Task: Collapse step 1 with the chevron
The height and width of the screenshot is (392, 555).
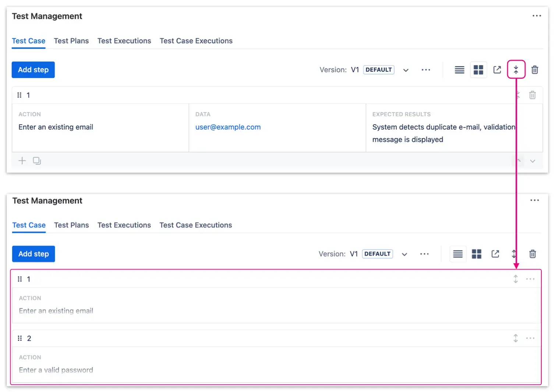Action: pyautogui.click(x=518, y=161)
